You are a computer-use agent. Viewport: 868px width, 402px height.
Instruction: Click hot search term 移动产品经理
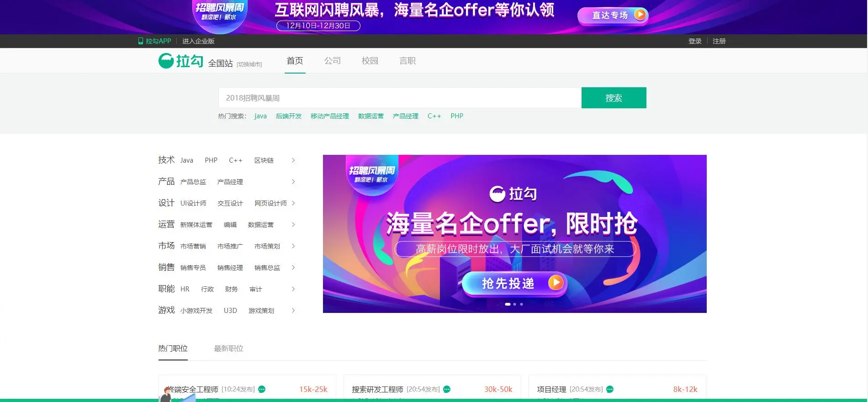[330, 116]
